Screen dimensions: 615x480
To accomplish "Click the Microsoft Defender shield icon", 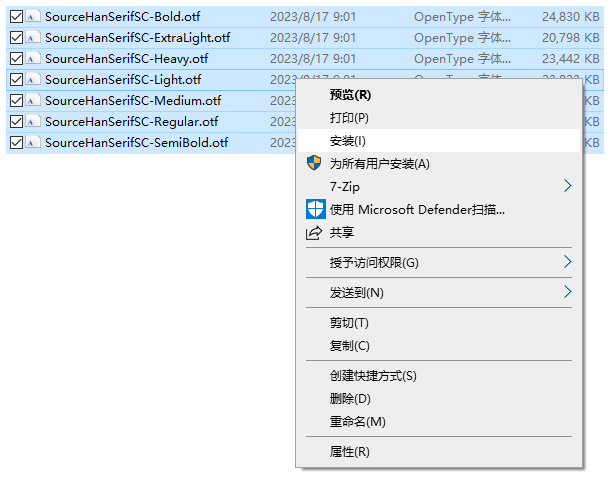I will pos(314,209).
